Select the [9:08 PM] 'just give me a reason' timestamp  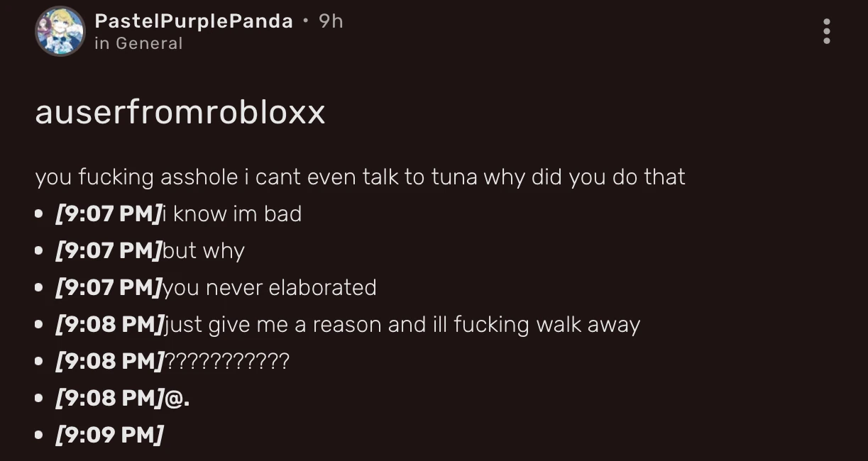[x=106, y=324]
